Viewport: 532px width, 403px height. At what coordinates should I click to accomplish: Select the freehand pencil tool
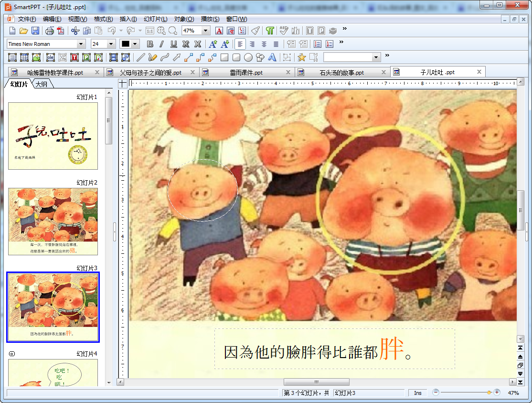coord(153,57)
